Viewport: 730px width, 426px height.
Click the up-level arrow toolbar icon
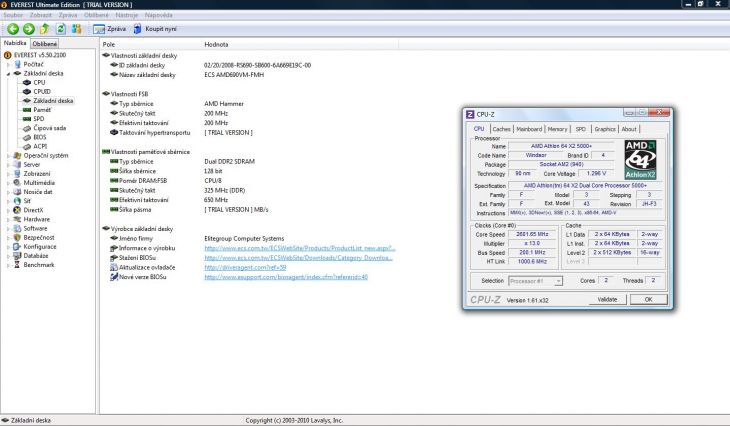click(45, 29)
